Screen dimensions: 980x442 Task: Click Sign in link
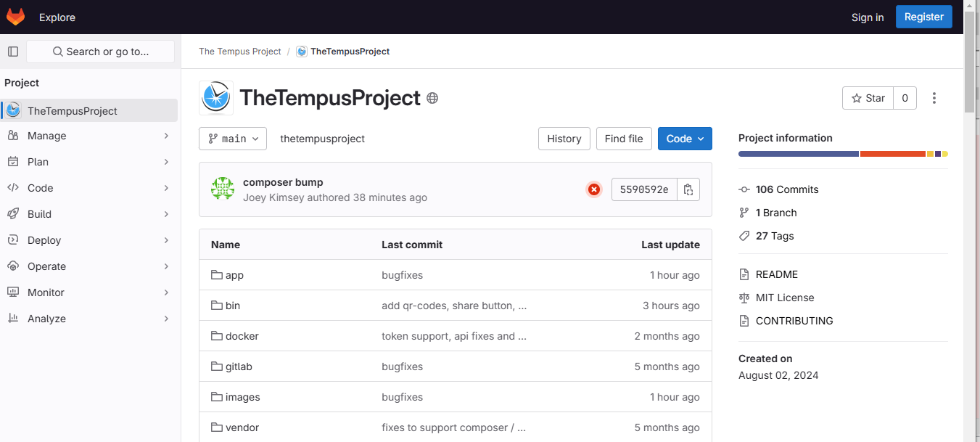(x=868, y=17)
